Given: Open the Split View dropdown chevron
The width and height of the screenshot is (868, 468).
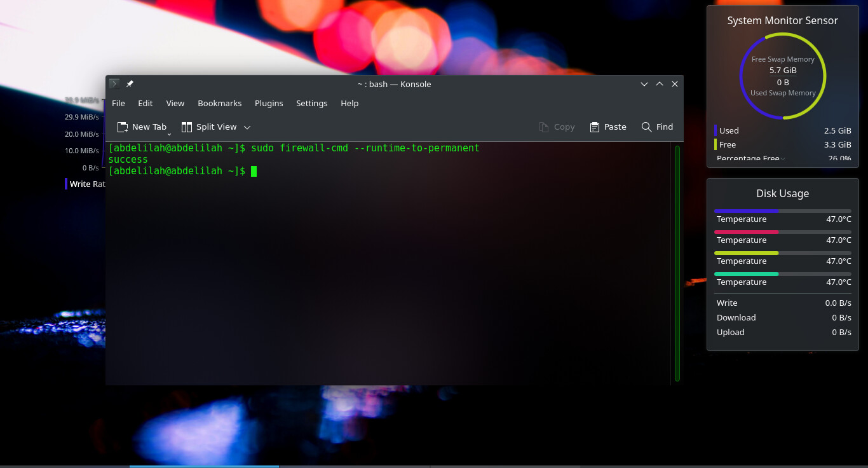Looking at the screenshot, I should pos(247,127).
